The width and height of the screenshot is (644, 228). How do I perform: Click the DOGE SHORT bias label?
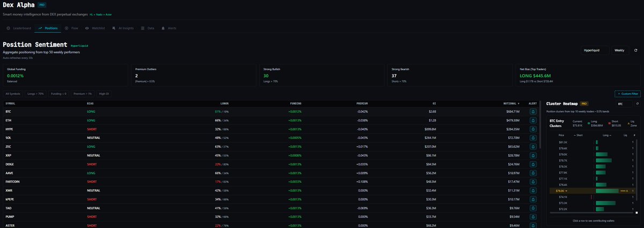[x=91, y=164]
